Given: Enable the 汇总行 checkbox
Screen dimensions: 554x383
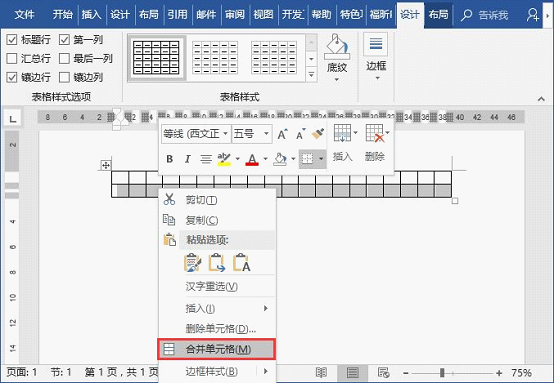Looking at the screenshot, I should [12, 58].
